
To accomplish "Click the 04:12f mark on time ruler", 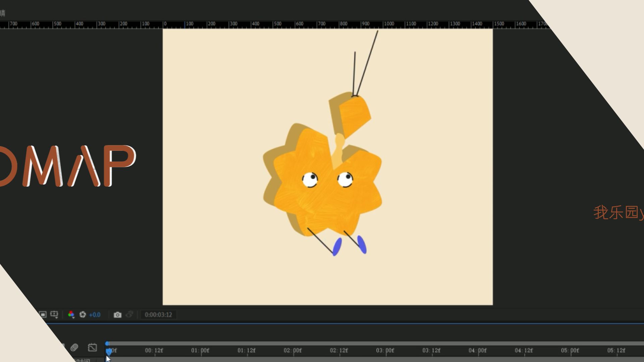I will tap(524, 350).
